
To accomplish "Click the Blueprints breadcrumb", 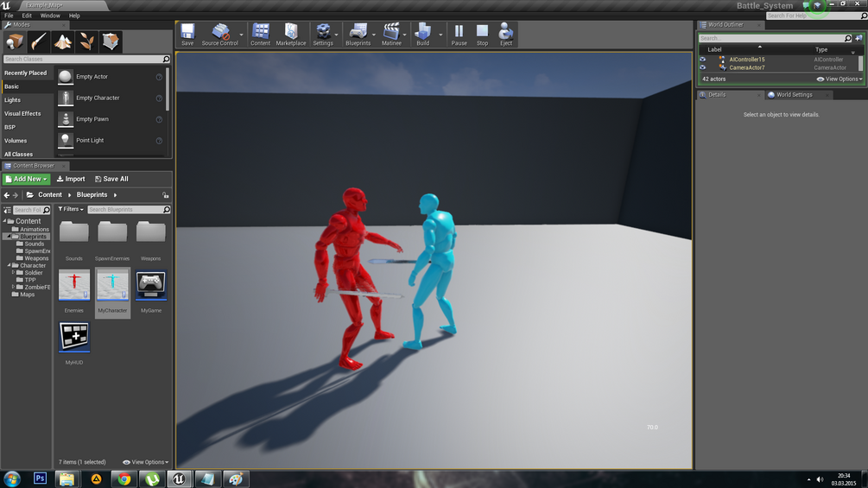I will tap(92, 194).
